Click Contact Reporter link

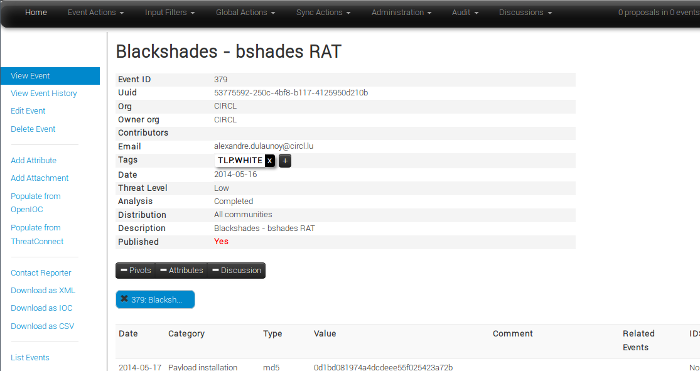click(41, 273)
